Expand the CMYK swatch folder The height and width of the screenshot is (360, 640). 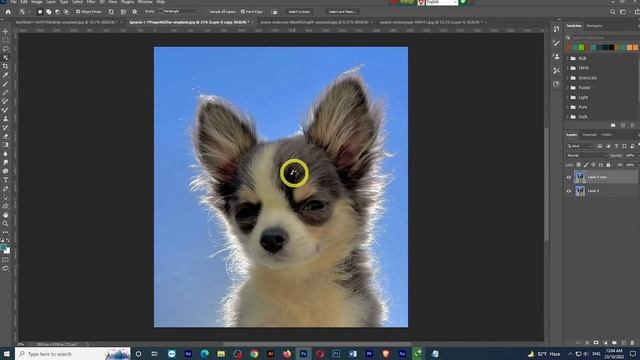[x=568, y=68]
